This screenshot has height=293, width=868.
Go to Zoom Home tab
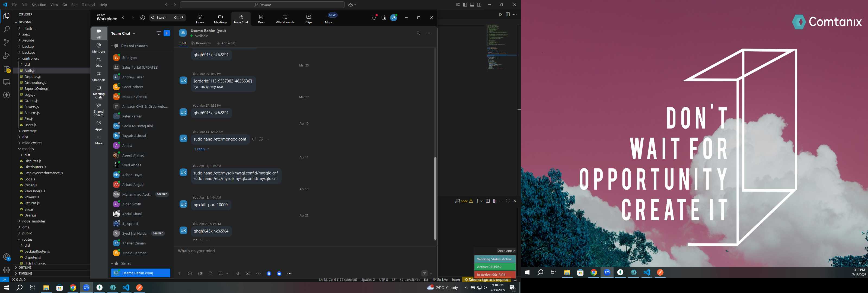200,19
